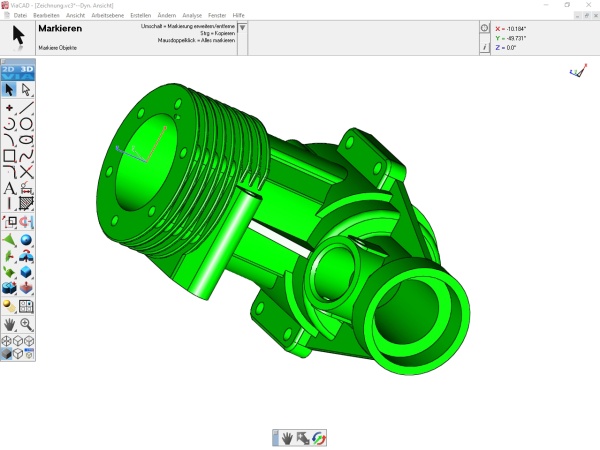
Task: Choose the Trim lines tool
Action: 26,172
